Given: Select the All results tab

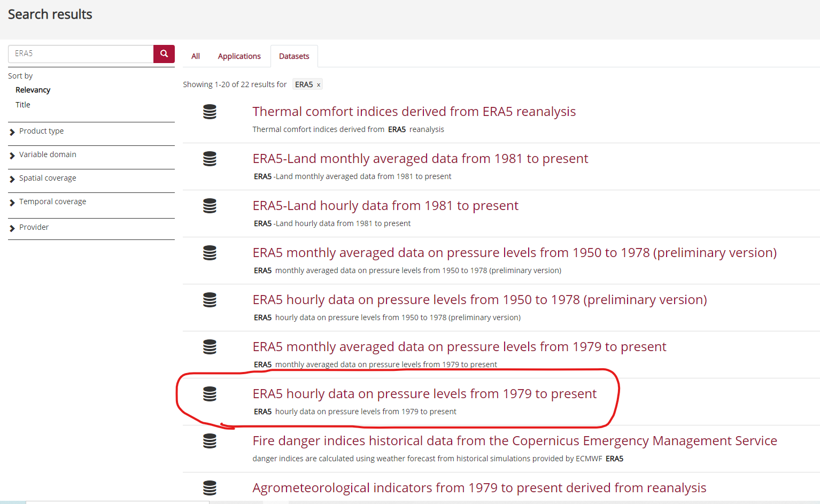Looking at the screenshot, I should [195, 56].
